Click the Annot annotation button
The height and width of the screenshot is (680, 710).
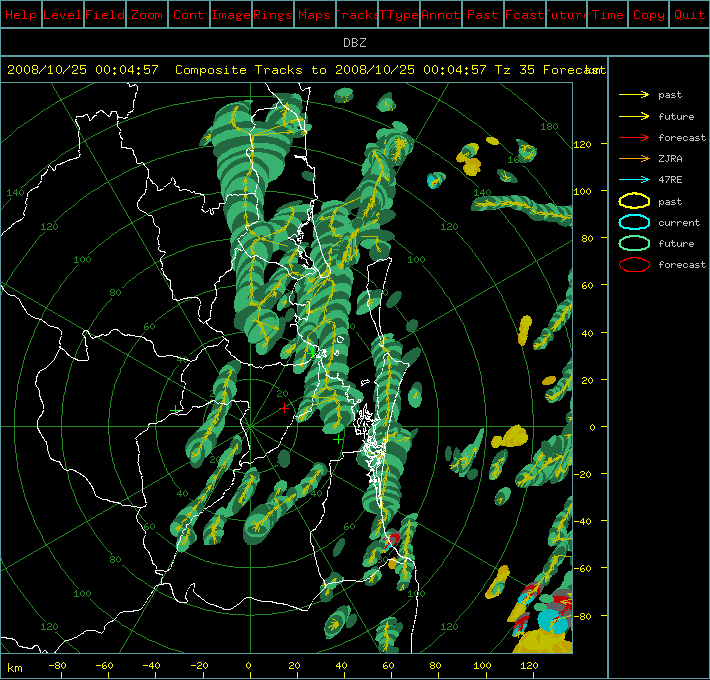click(440, 15)
